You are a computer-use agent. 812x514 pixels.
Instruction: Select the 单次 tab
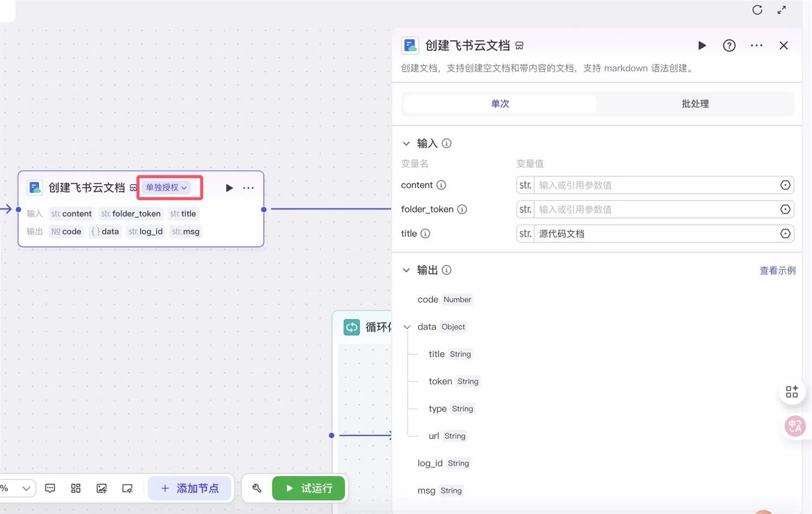coord(499,103)
